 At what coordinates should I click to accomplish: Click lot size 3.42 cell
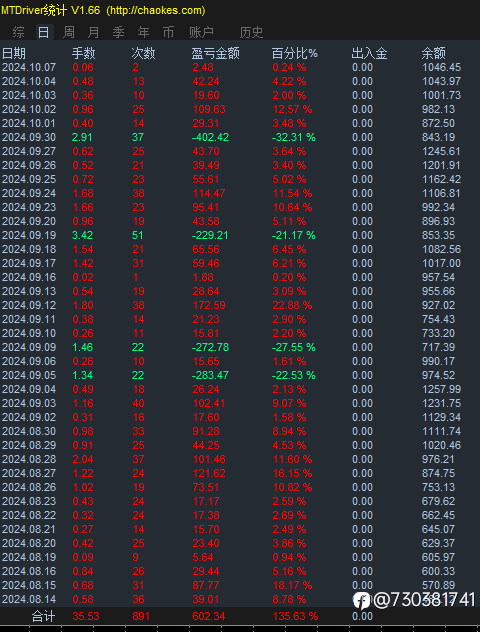[83, 235]
